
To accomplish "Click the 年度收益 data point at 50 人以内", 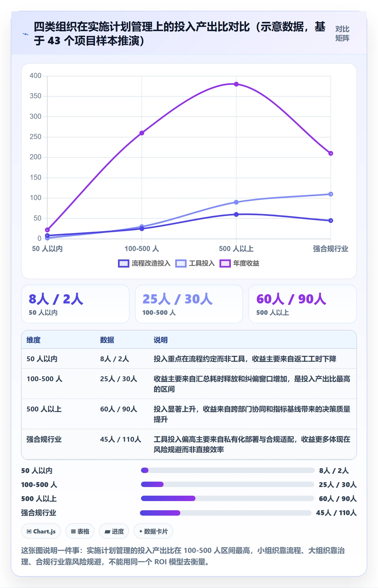I will [47, 230].
